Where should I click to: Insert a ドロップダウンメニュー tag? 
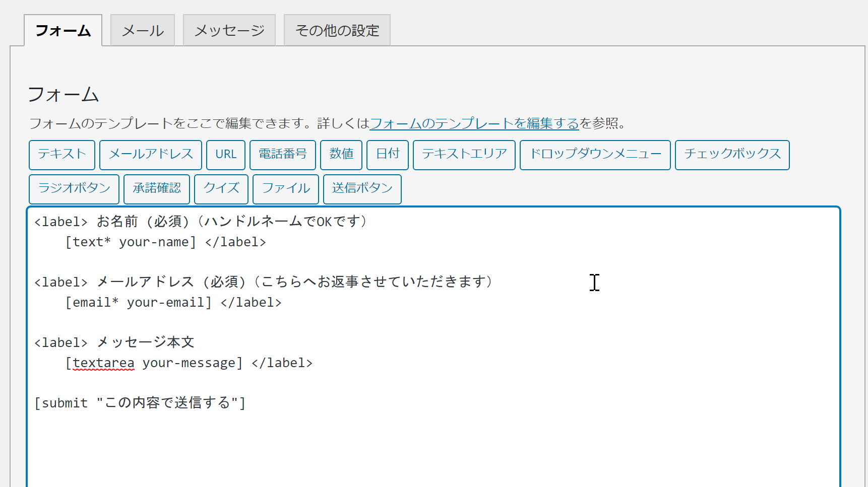pyautogui.click(x=595, y=155)
